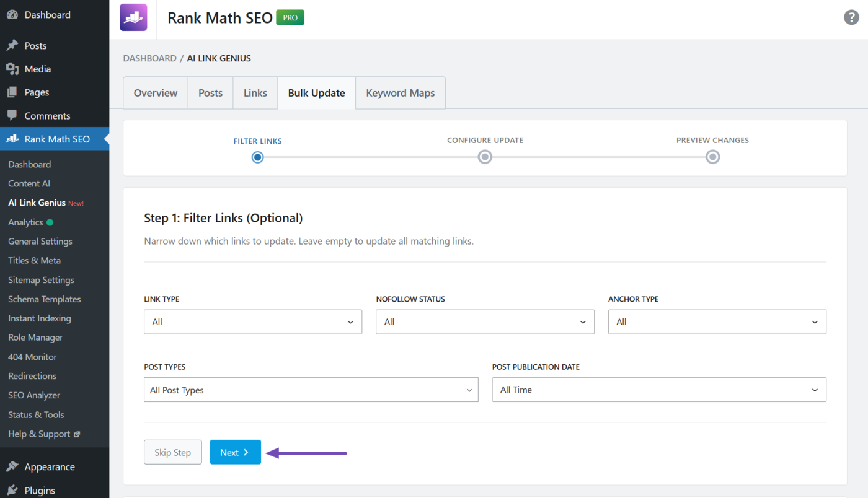Open 404 Monitor submenu item
This screenshot has height=498, width=868.
[x=32, y=357]
